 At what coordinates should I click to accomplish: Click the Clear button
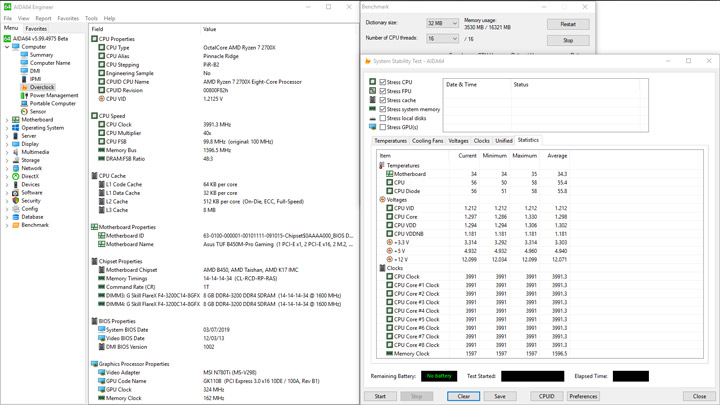tap(463, 396)
